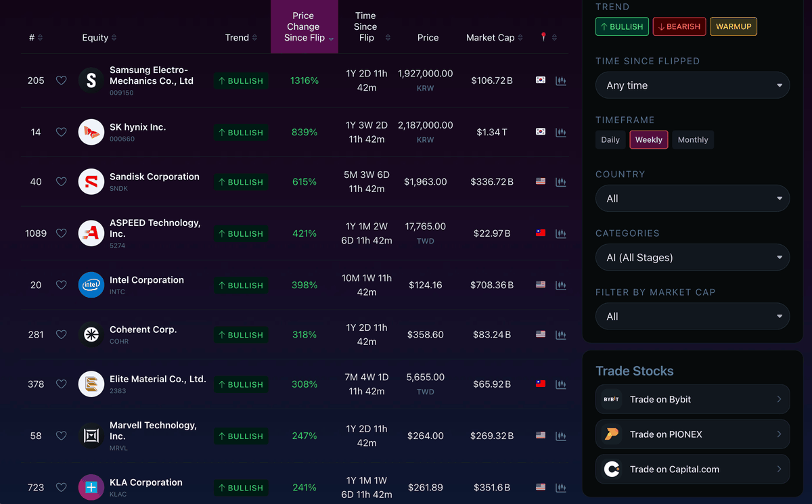Image resolution: width=812 pixels, height=504 pixels.
Task: Favorite Samsung Electro-Mechanics with the heart icon
Action: (61, 81)
